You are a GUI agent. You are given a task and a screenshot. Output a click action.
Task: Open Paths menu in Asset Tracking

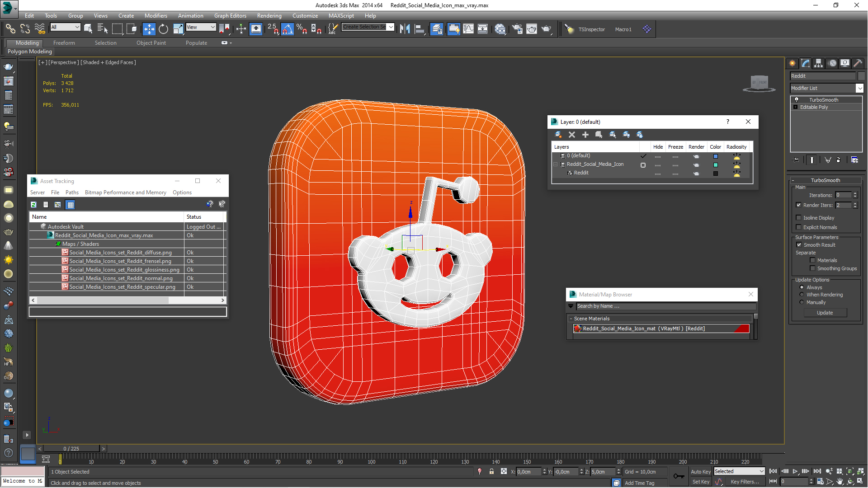pyautogui.click(x=72, y=192)
